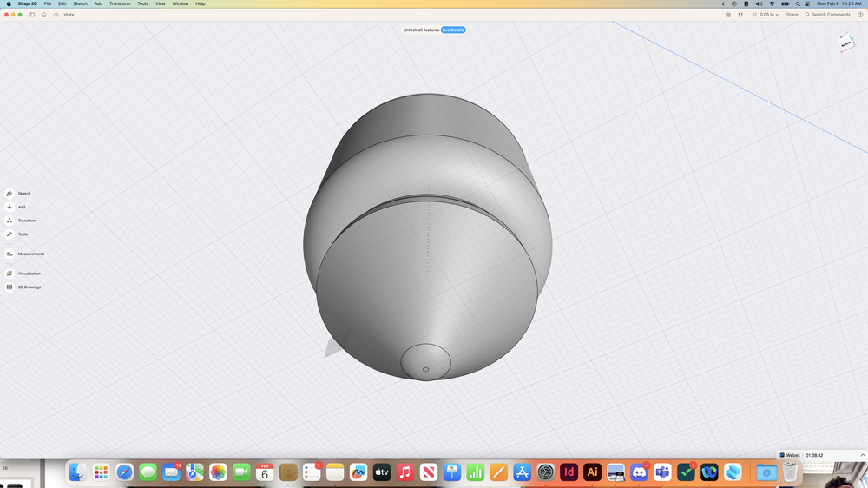868x488 pixels.
Task: Open FaceTime from the Dock
Action: (x=241, y=472)
